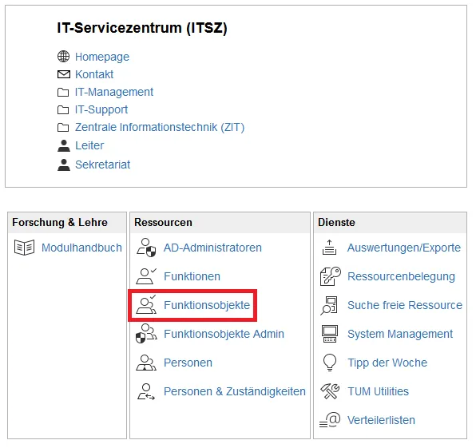Viewport: 476px width, 448px height.
Task: Click the globe icon beside Homepage
Action: pyautogui.click(x=63, y=57)
